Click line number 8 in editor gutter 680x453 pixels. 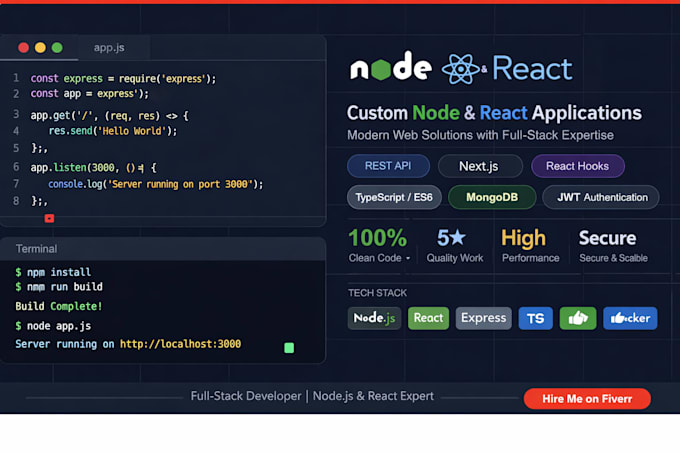coord(16,201)
